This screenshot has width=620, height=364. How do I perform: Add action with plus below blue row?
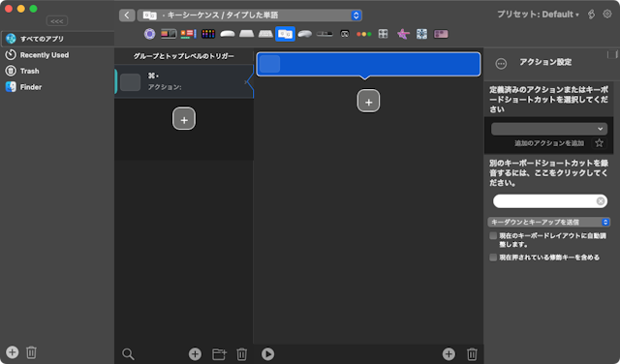(368, 102)
